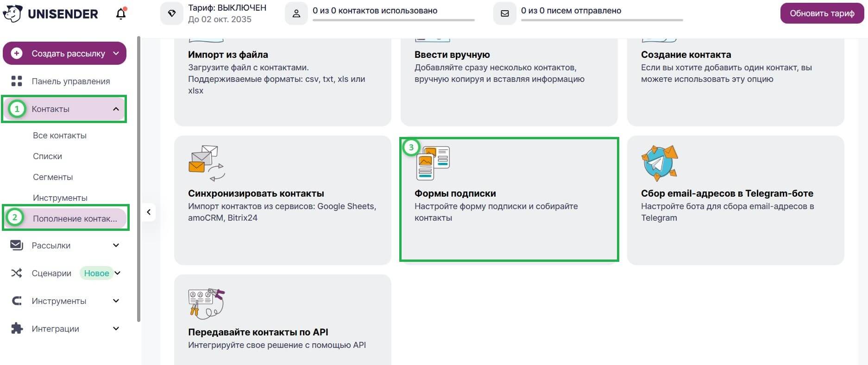Expand the Интеграции sidebar section
Viewport: 868px width, 365px height.
tap(116, 329)
